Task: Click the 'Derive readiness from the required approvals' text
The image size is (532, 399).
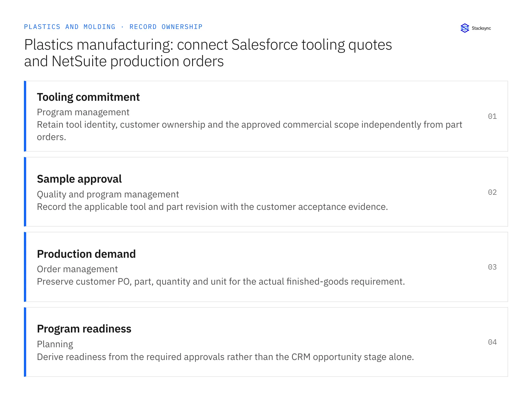Action: tap(225, 357)
